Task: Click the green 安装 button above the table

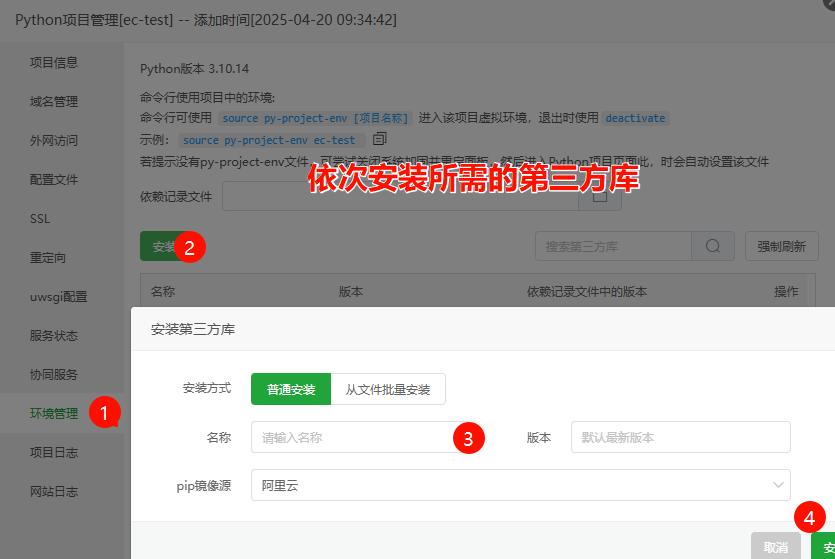Action: pyautogui.click(x=163, y=246)
